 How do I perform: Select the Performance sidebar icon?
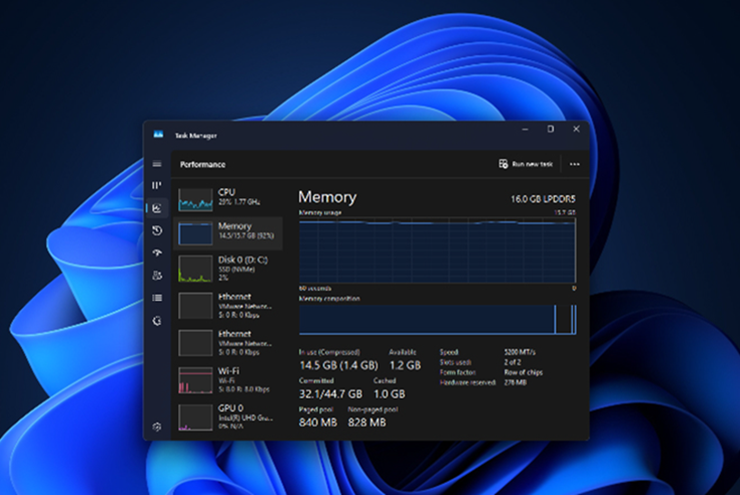157,208
